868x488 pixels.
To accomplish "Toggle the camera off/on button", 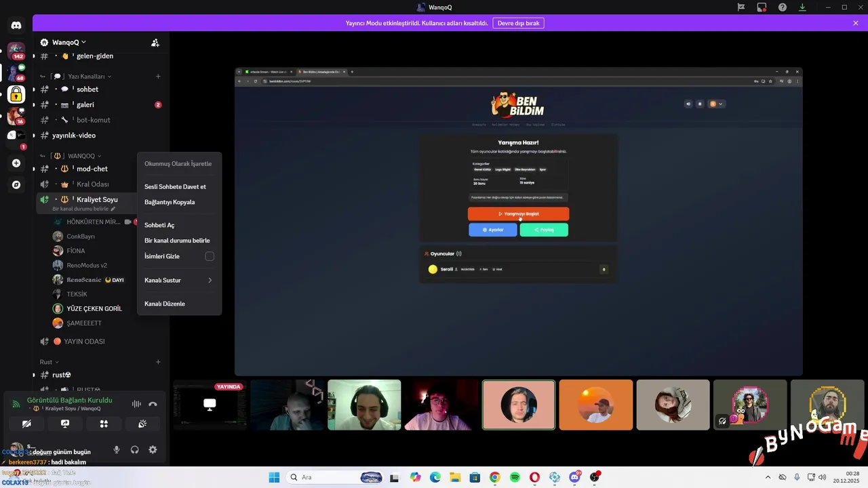I will point(26,424).
